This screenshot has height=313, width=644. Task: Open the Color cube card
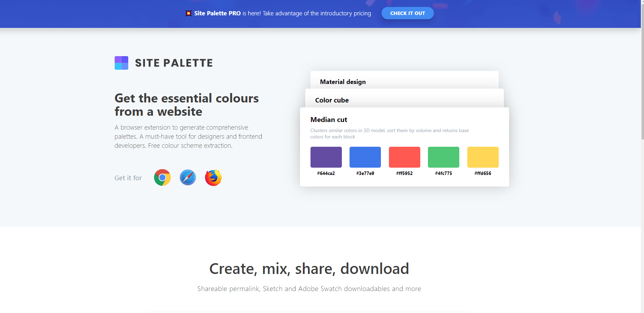pyautogui.click(x=404, y=99)
